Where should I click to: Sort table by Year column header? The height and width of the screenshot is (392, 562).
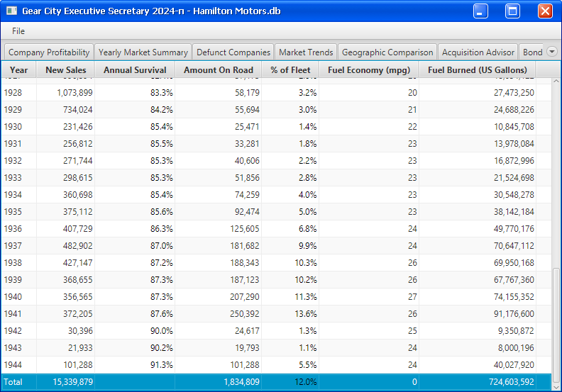pos(19,70)
